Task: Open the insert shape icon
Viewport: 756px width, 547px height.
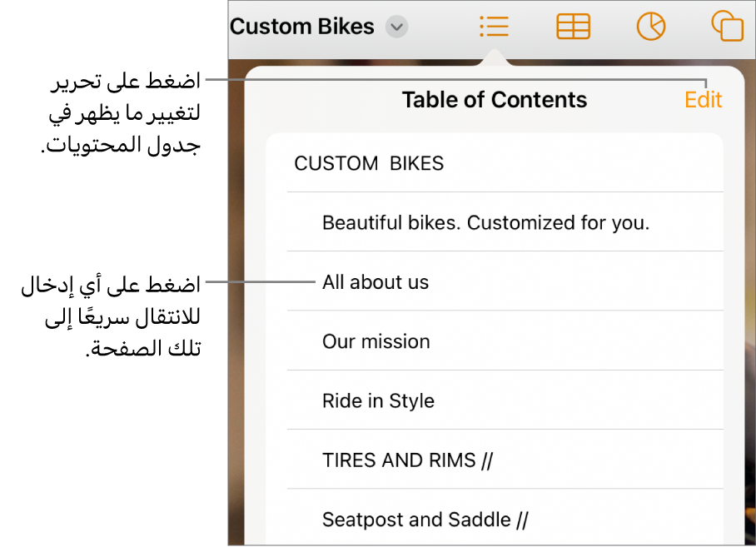Action: click(x=727, y=27)
